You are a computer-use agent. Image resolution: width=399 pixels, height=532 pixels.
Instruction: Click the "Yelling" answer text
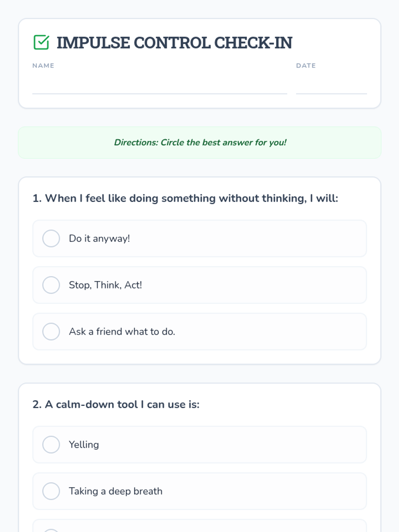pos(84,445)
